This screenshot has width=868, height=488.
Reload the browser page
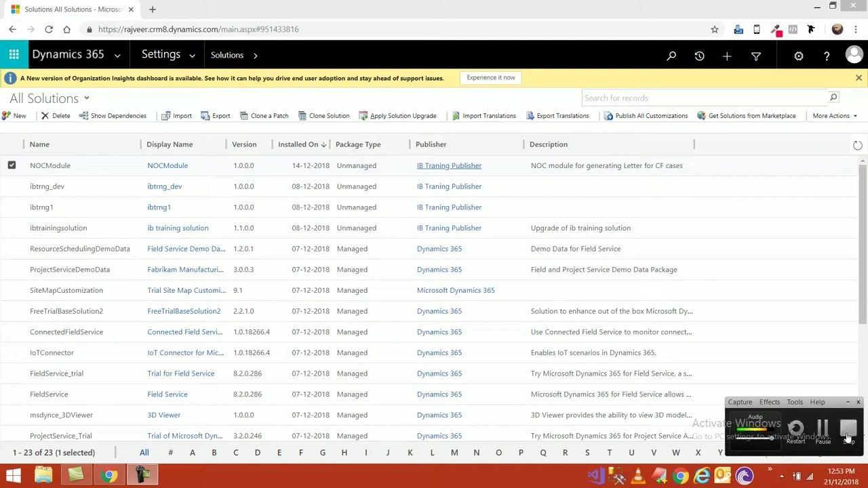click(49, 29)
